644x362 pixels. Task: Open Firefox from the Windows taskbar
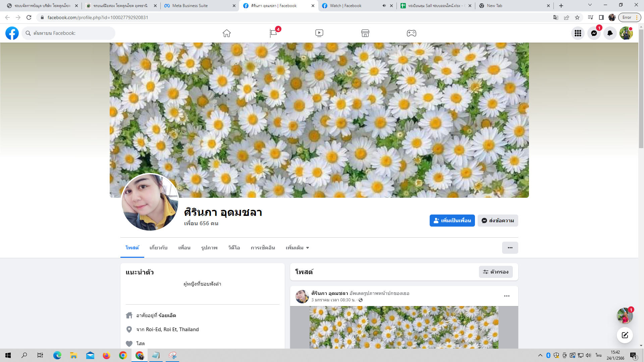tap(106, 355)
